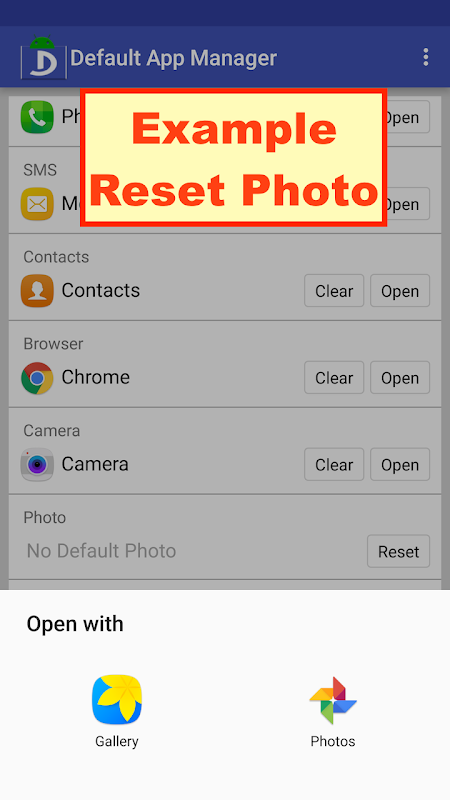
Task: Open the Camera app
Action: tap(400, 464)
